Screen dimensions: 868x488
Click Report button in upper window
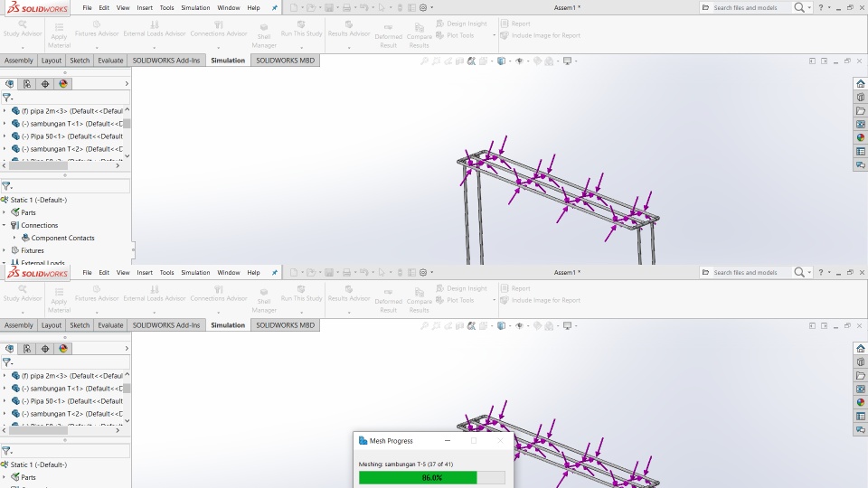pos(515,23)
